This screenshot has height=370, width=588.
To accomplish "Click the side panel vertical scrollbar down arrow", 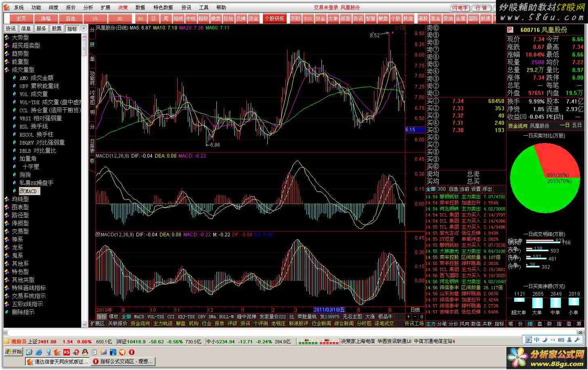I will click(x=84, y=324).
